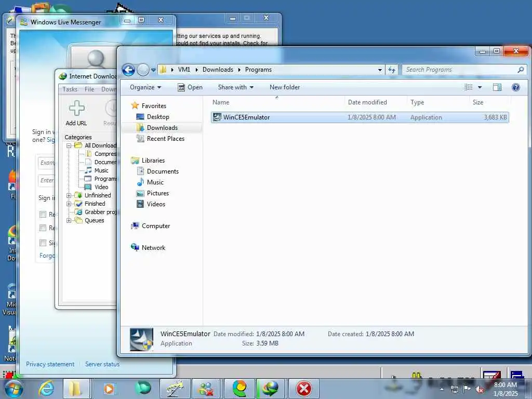Screen dimensions: 532x399
Task: Click the muted volume tray icon
Action: pyautogui.click(x=479, y=390)
